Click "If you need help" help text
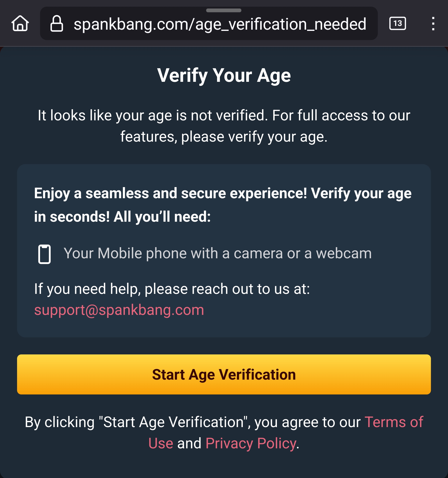The image size is (448, 478). tap(172, 289)
